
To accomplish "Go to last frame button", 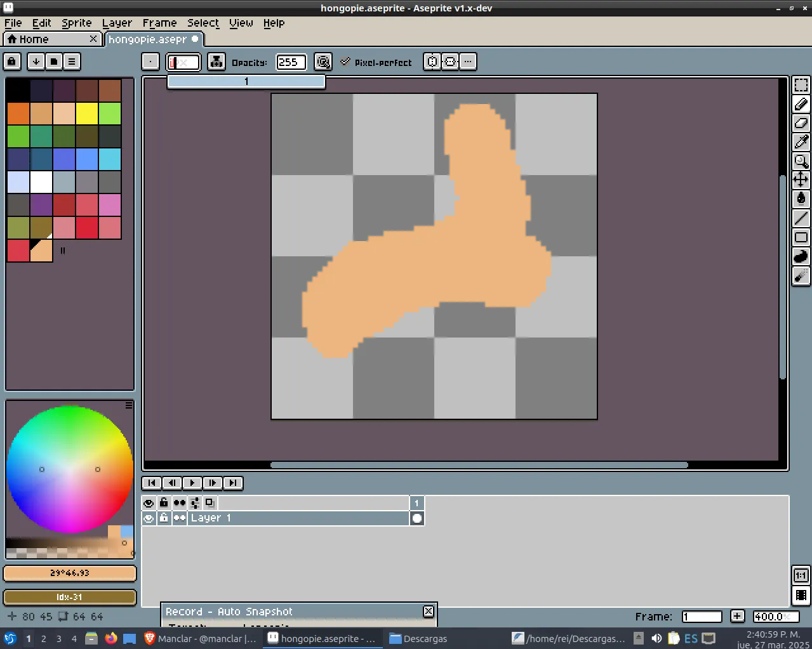I will (233, 483).
